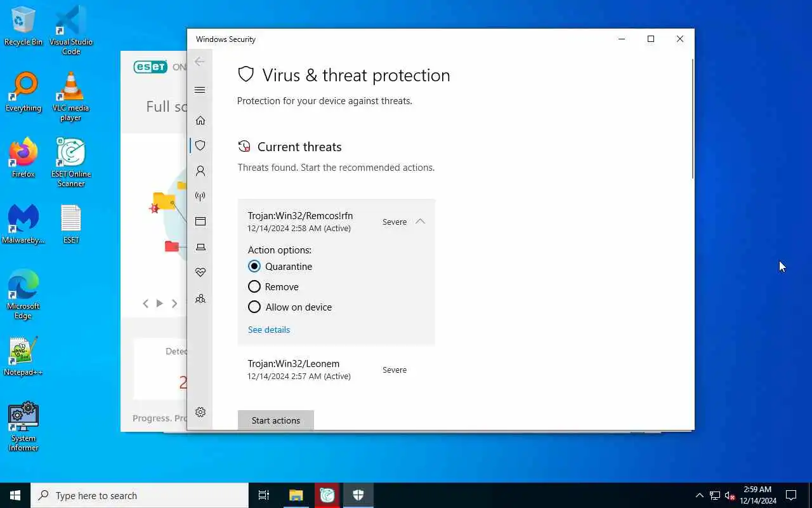Click the taskbar search box
Image resolution: width=812 pixels, height=508 pixels.
click(140, 495)
